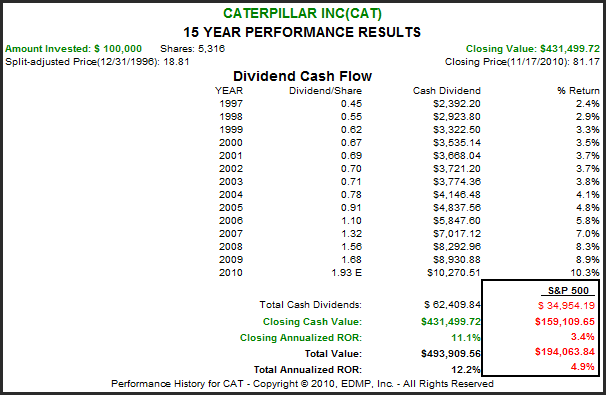Click dividend per share value 0.71

pos(351,182)
